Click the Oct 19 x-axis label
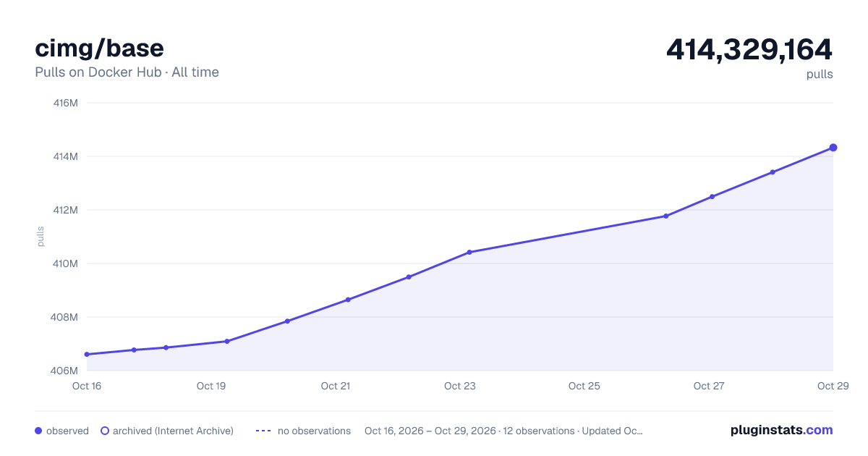 tap(211, 386)
